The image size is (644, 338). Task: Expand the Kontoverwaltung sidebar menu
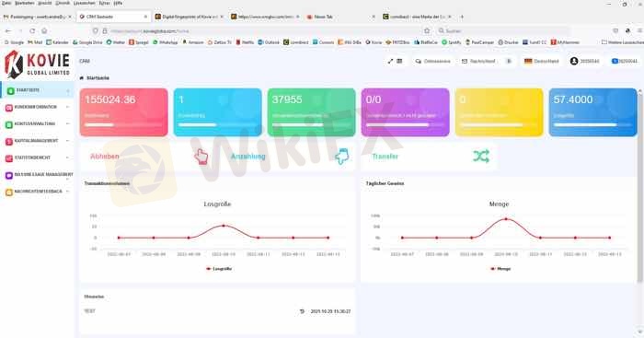coord(37,124)
